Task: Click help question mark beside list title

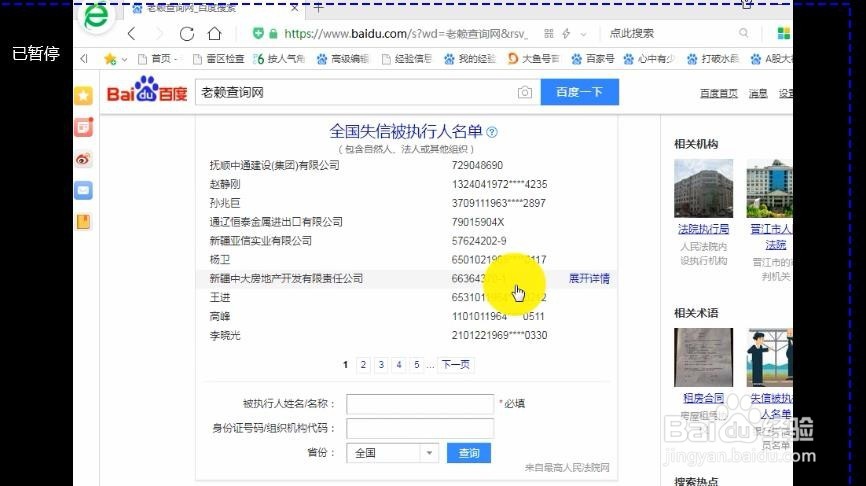Action: click(x=492, y=132)
